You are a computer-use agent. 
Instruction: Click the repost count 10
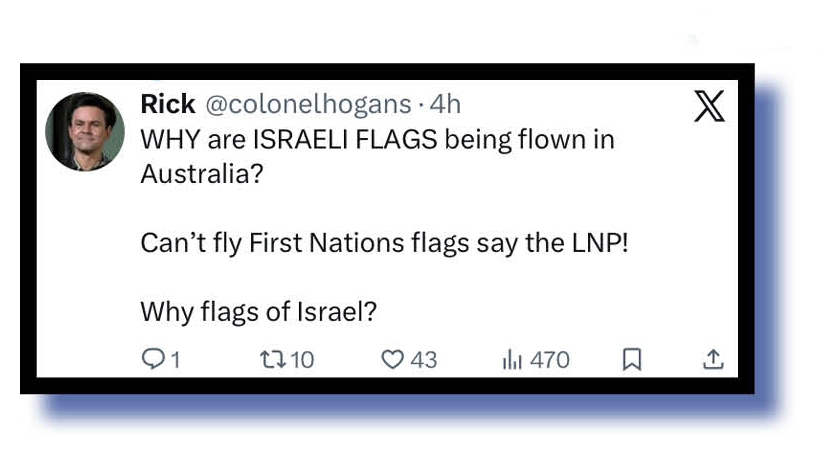pos(300,360)
